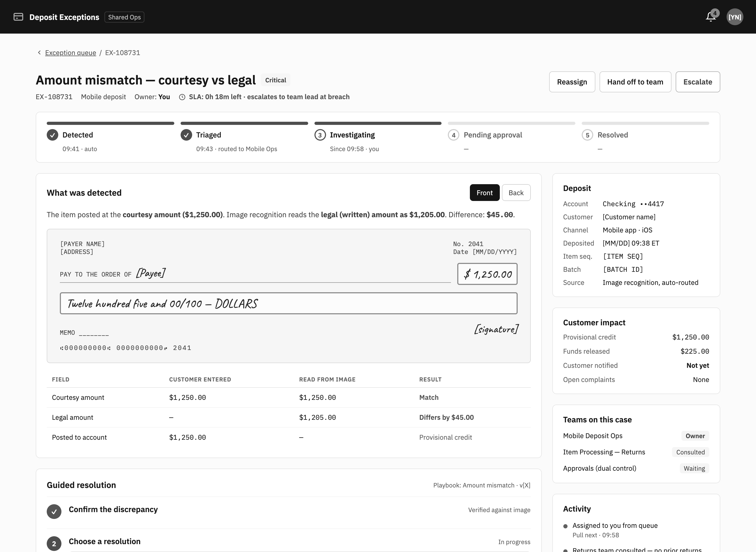
Task: Click the Detected step checkmark icon
Action: (x=52, y=135)
